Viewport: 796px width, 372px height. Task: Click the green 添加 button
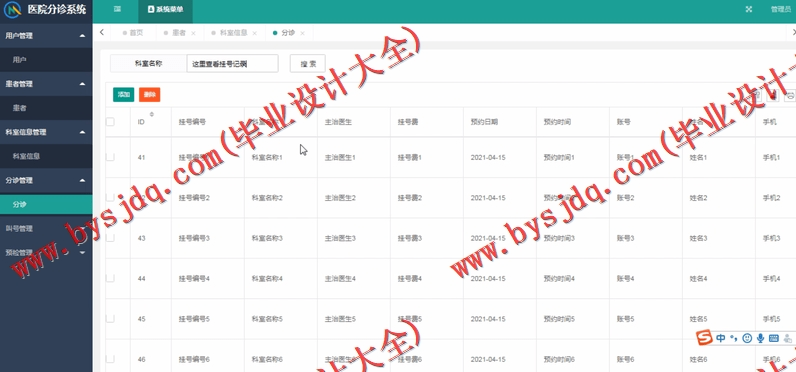(x=123, y=94)
